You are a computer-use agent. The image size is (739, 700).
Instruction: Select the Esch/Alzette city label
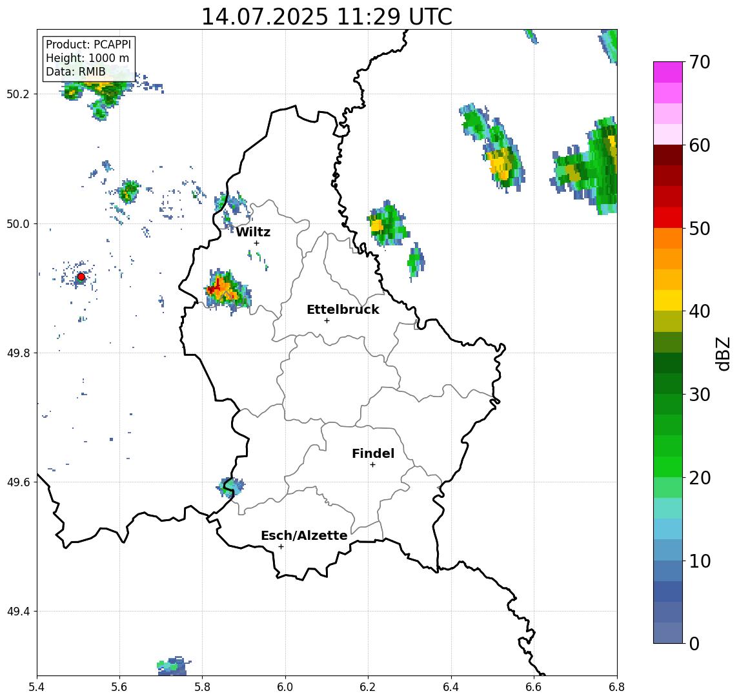[x=304, y=535]
